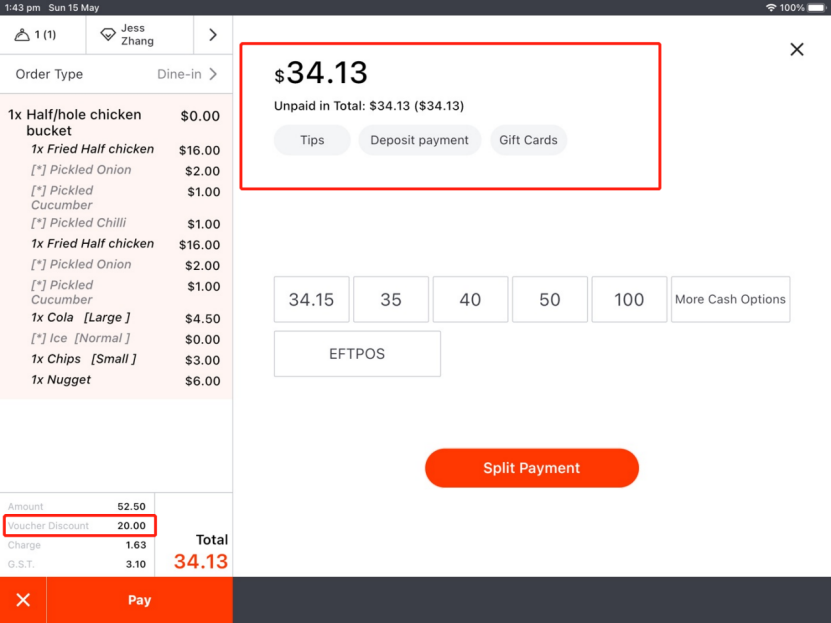Tap the Voucher Discount row

[x=78, y=526]
